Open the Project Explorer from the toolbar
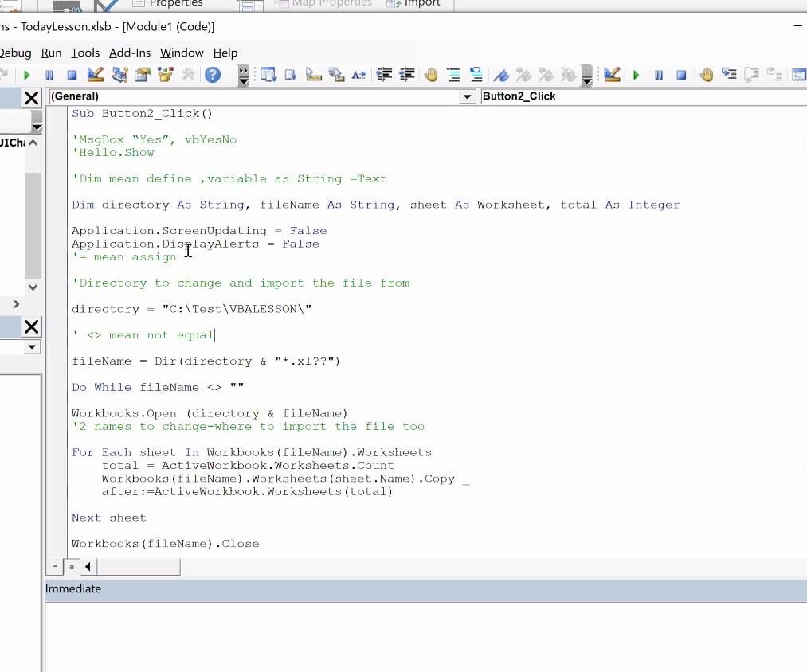This screenshot has width=807, height=672. point(119,75)
